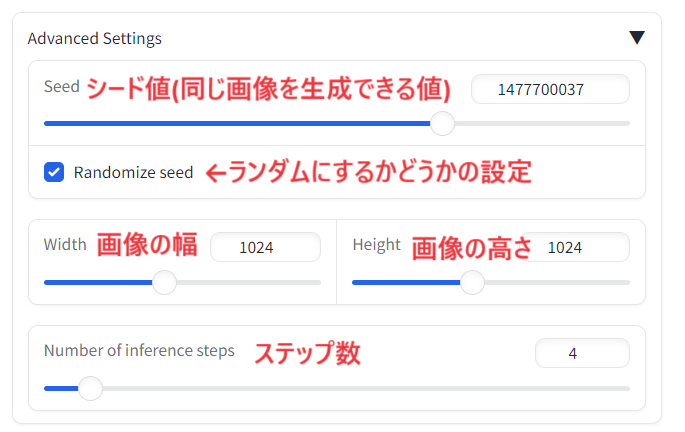
Task: Click the Seed label text
Action: tap(62, 86)
